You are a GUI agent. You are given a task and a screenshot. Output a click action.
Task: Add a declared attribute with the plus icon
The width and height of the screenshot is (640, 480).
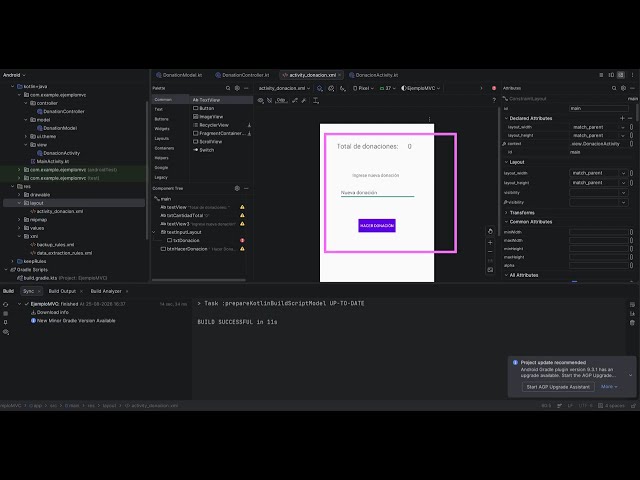(622, 118)
